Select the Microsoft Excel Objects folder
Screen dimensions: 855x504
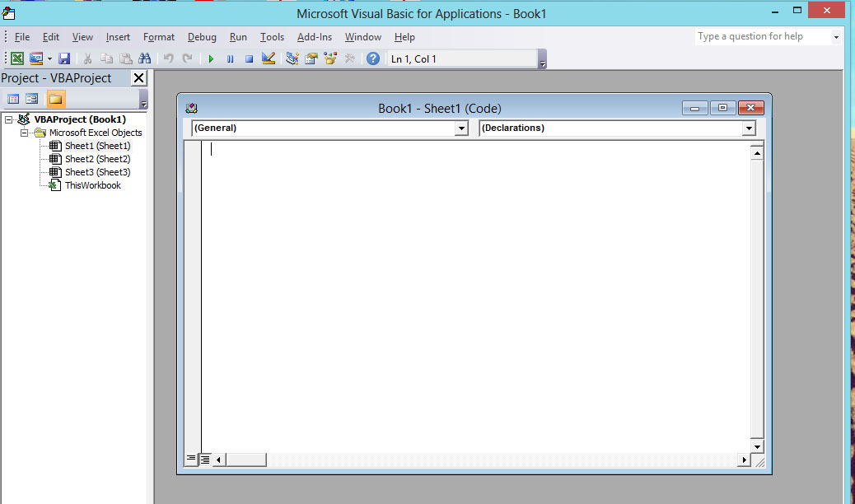pos(96,133)
